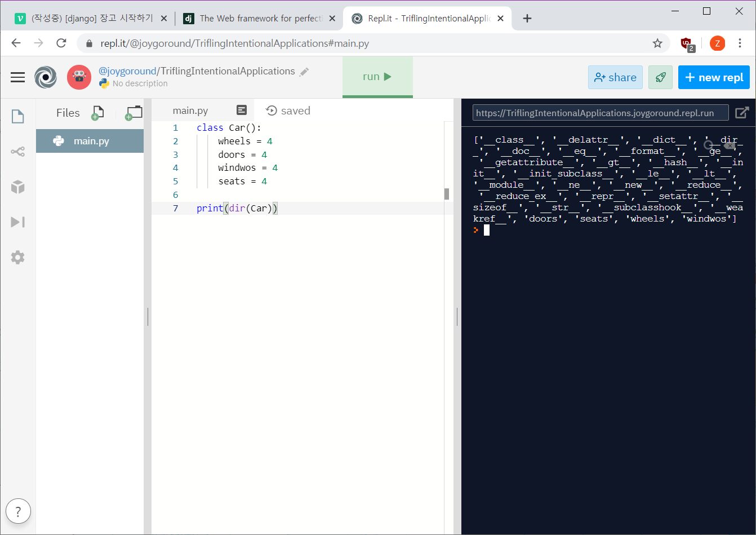Click the files/editor pane divider handle

tap(148, 317)
